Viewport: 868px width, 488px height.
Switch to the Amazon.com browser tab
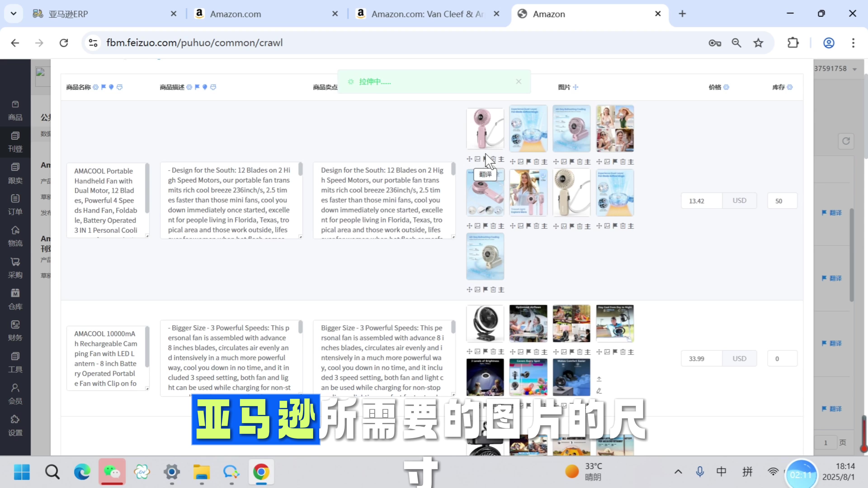[x=266, y=14]
